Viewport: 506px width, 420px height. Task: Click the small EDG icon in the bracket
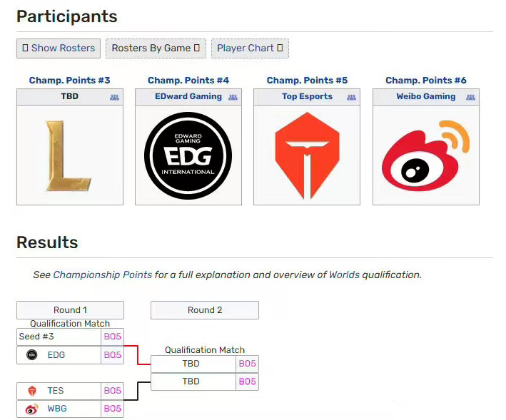(x=32, y=355)
